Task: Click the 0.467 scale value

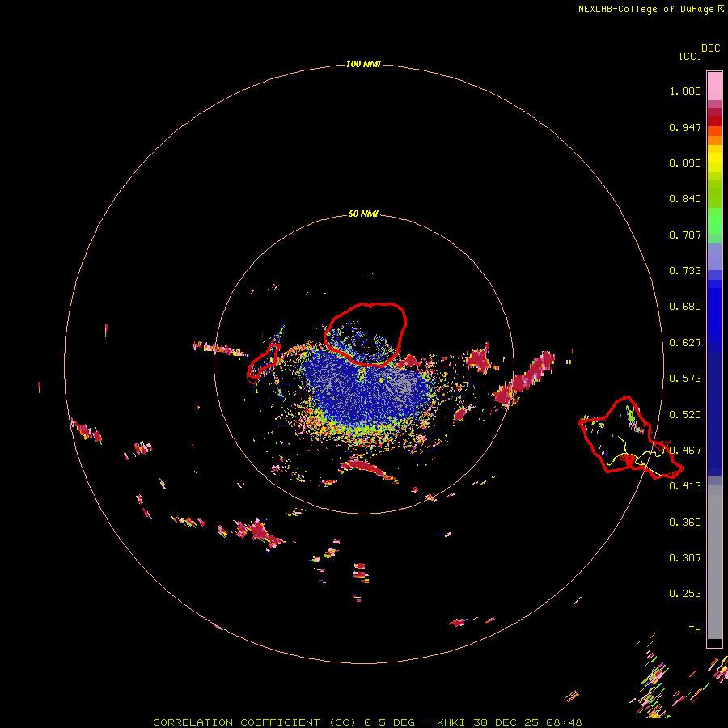Action: (x=685, y=451)
